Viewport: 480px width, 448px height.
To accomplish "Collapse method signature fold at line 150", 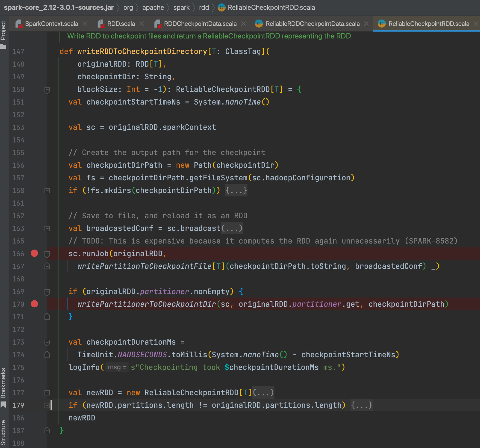I will [x=47, y=90].
